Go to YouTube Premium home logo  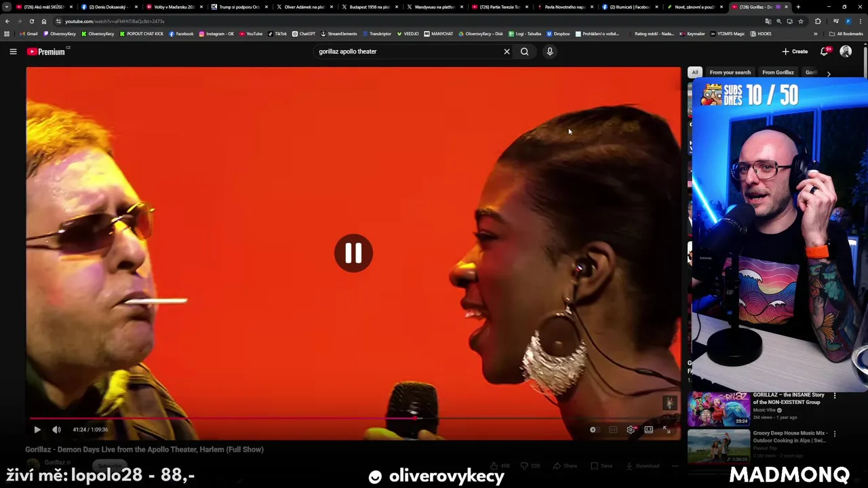(x=46, y=52)
